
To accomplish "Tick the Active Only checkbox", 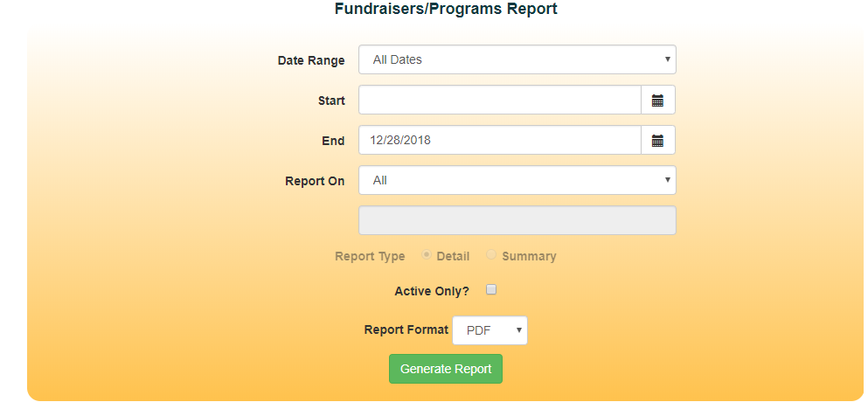I will pyautogui.click(x=491, y=289).
